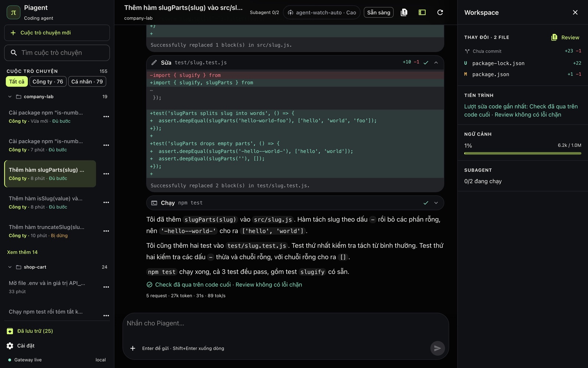Click the search magnifier icon

(14, 53)
